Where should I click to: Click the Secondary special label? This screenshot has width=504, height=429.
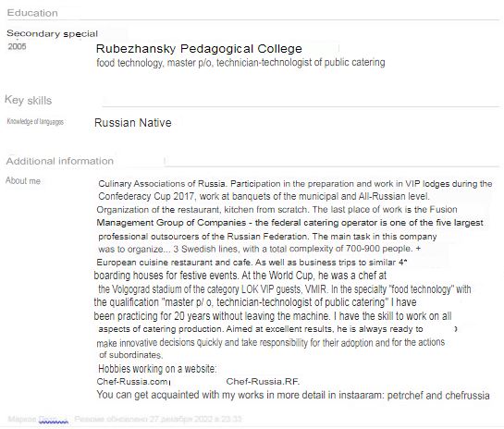pos(52,33)
